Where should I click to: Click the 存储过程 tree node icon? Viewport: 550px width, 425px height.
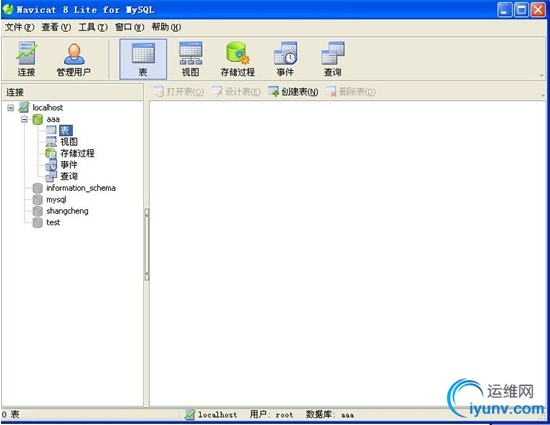[x=51, y=153]
